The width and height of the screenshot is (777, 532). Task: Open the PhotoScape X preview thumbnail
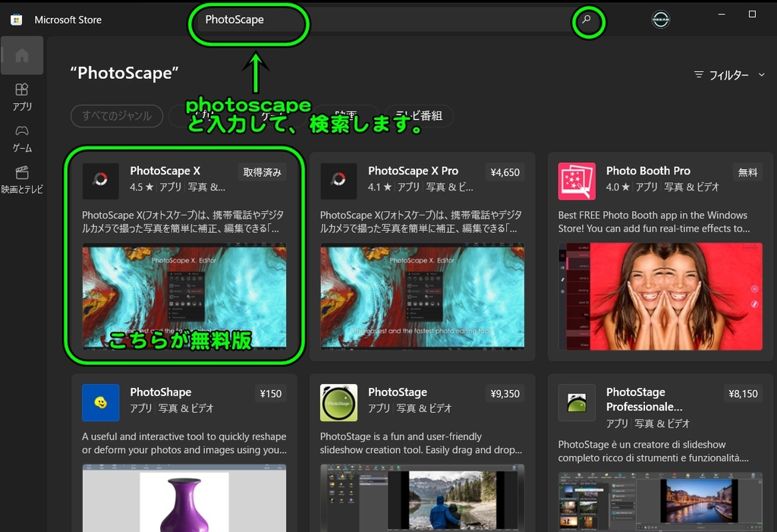184,296
